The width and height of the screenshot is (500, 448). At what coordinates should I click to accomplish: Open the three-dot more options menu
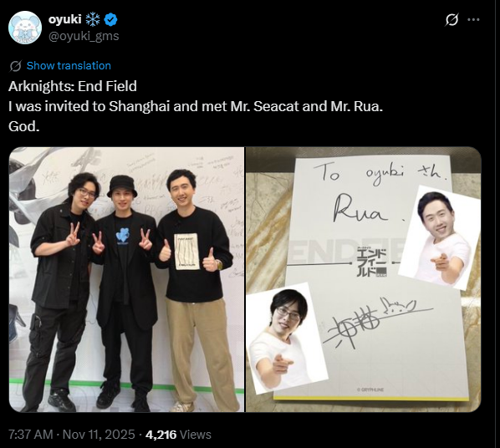tap(473, 20)
